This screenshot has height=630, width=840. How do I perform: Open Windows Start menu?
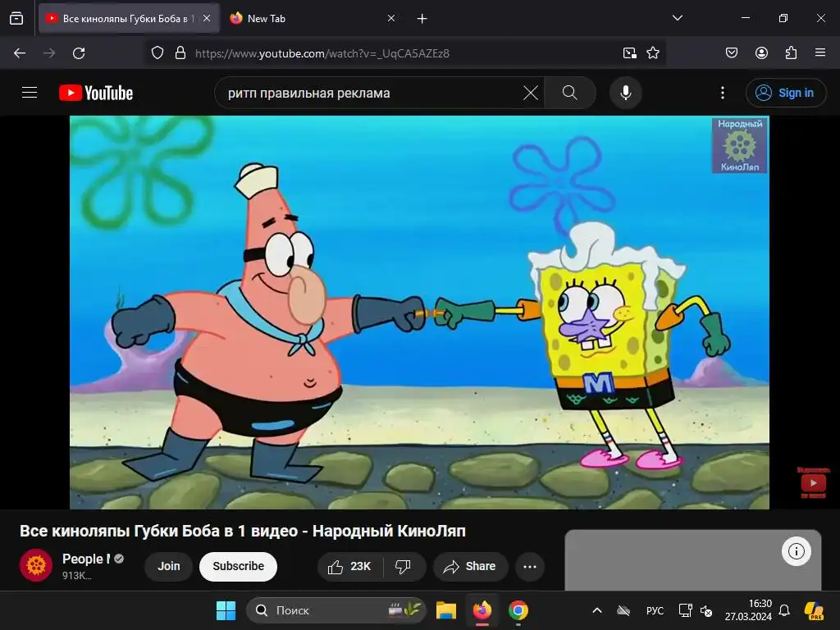(226, 610)
